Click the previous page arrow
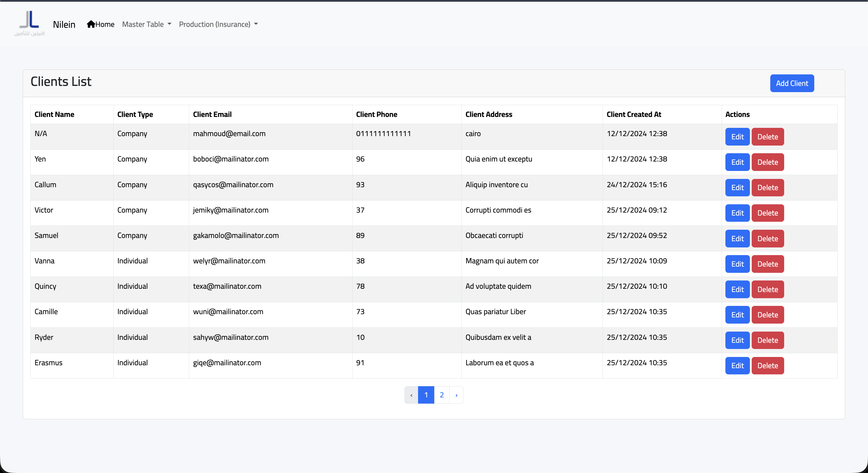868x473 pixels. pyautogui.click(x=411, y=395)
